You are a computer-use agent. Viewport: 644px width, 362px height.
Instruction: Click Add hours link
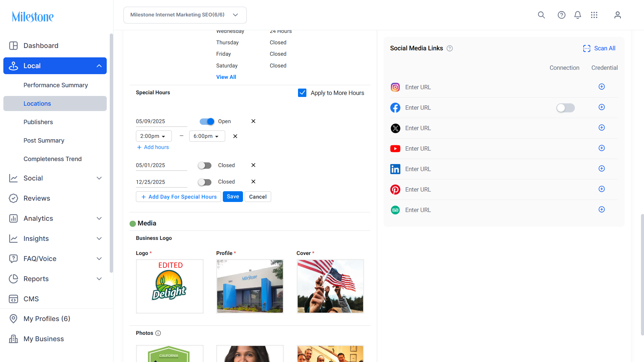(x=153, y=147)
